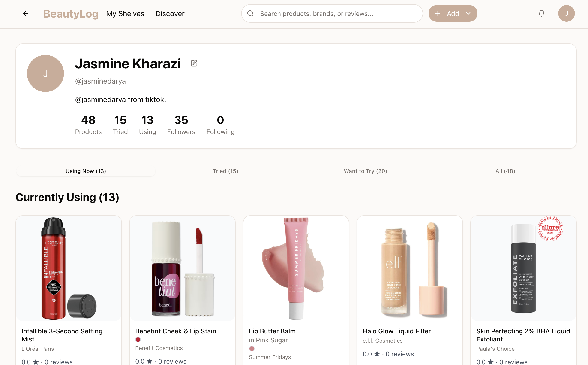Switch to the Tried (15) tab
Viewport: 588px width, 365px height.
225,171
